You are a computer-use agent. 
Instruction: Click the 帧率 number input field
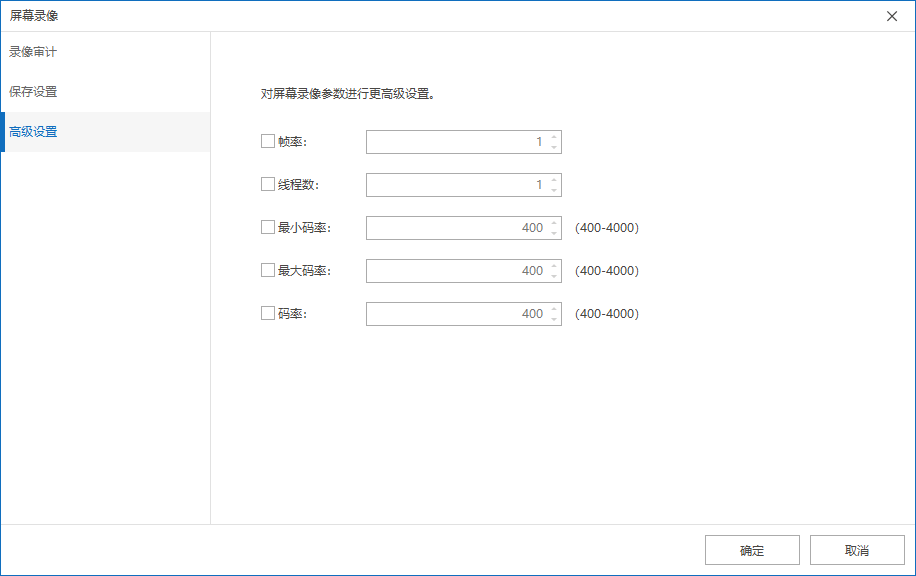[455, 142]
